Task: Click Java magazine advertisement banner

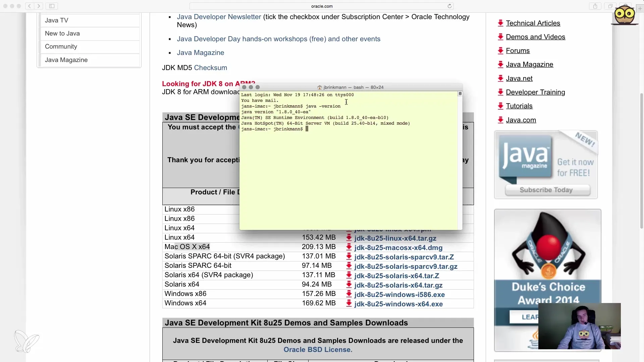Action: 546,165
